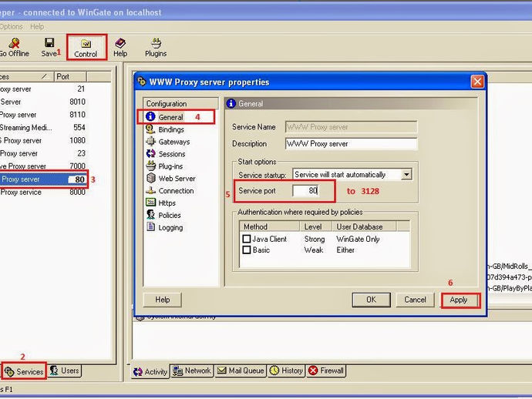
Task: Open Logging configuration page
Action: click(x=164, y=227)
